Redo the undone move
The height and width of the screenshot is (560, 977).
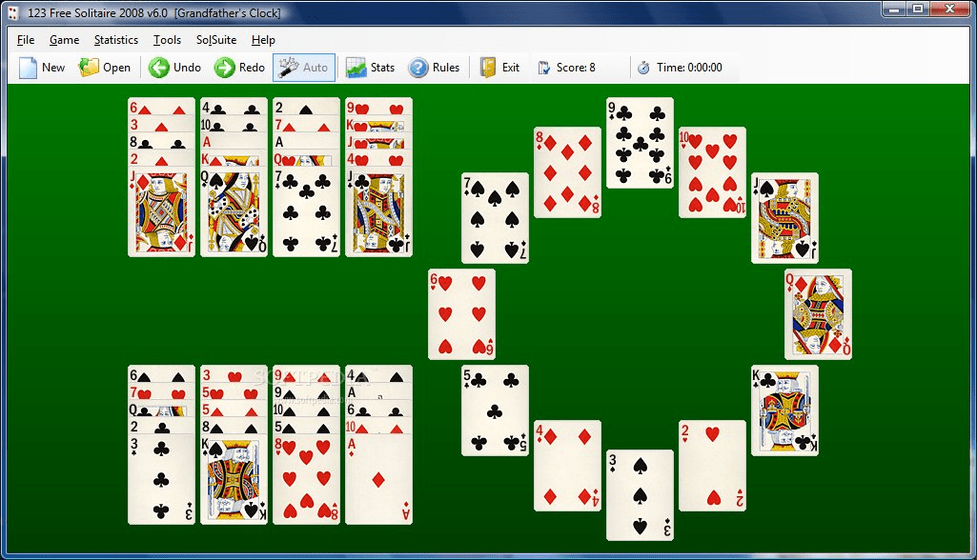238,67
